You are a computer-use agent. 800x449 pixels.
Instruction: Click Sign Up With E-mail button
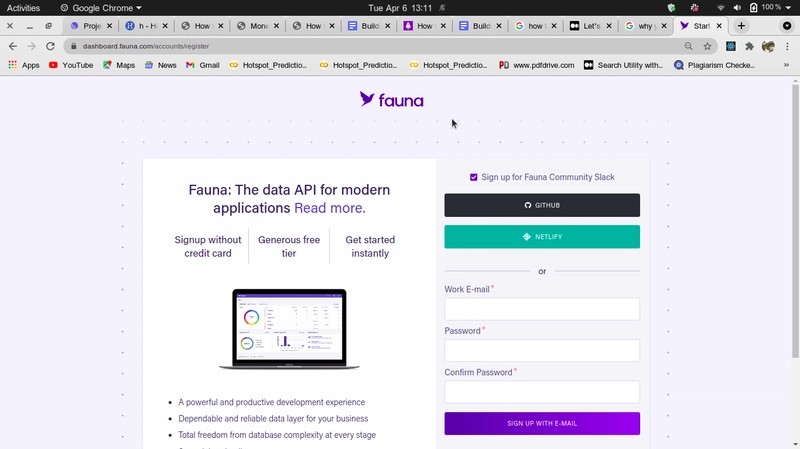coord(542,423)
